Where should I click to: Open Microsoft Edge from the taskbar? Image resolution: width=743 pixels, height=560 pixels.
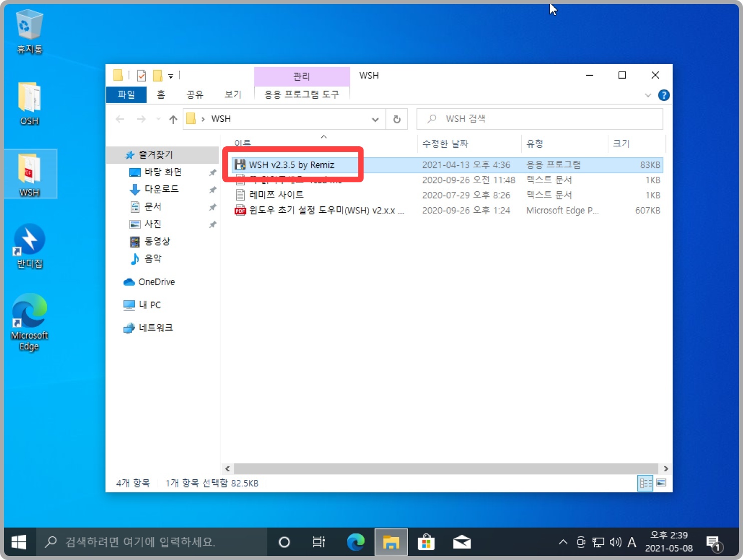tap(355, 542)
